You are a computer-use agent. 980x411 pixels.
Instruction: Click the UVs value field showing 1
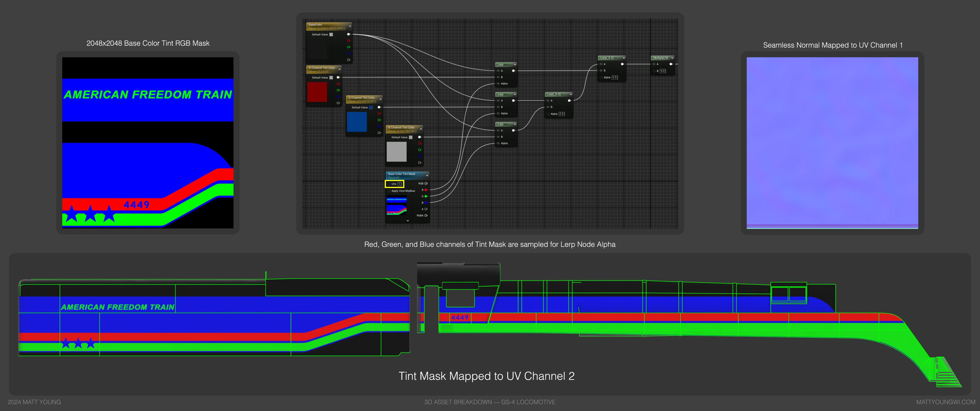click(x=399, y=184)
